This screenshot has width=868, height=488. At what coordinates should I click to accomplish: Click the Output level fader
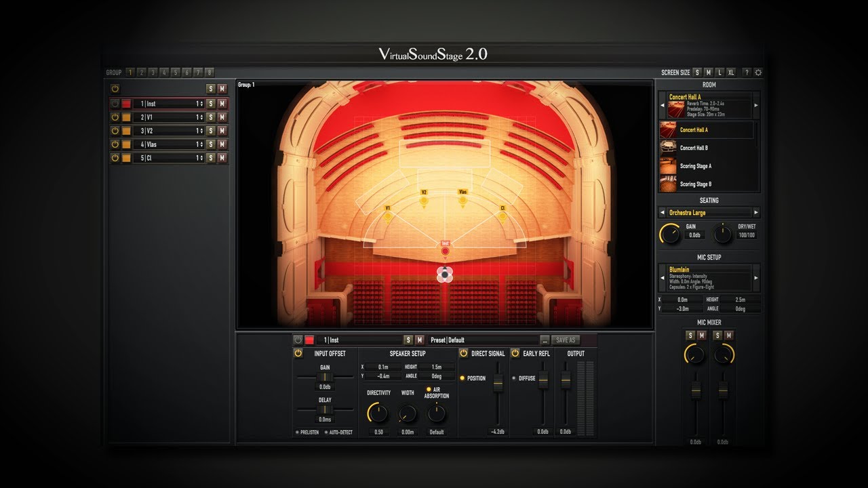[565, 380]
